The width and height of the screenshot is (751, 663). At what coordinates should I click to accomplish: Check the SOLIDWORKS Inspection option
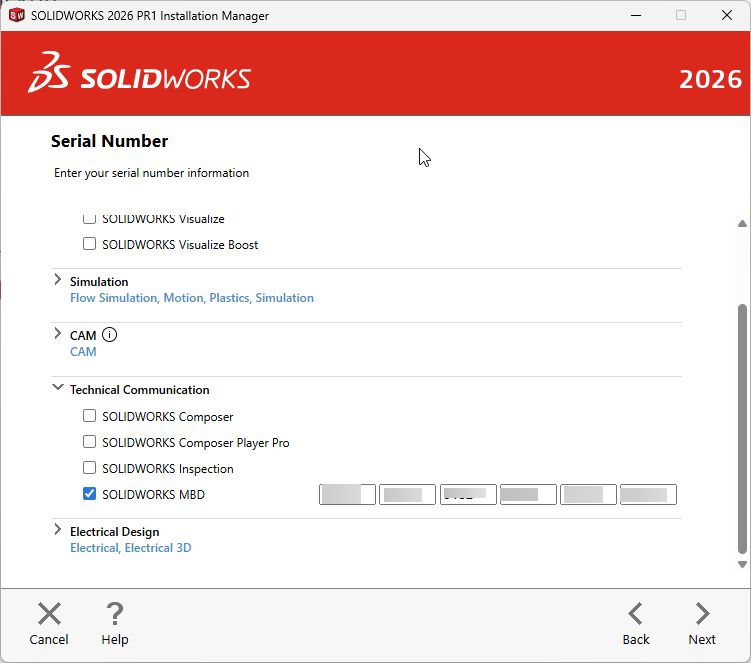[89, 467]
